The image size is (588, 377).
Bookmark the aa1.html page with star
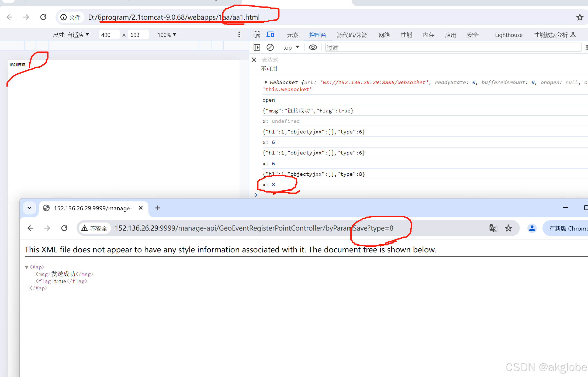tap(580, 17)
